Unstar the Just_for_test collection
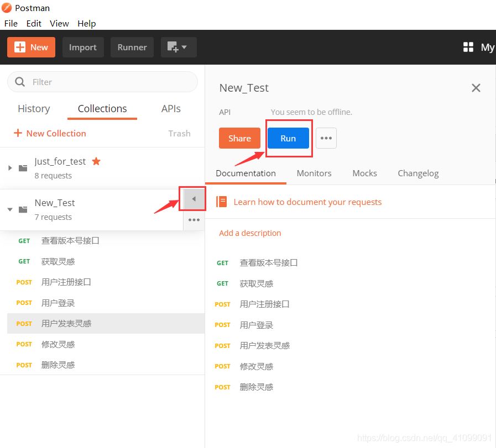 pyautogui.click(x=96, y=161)
